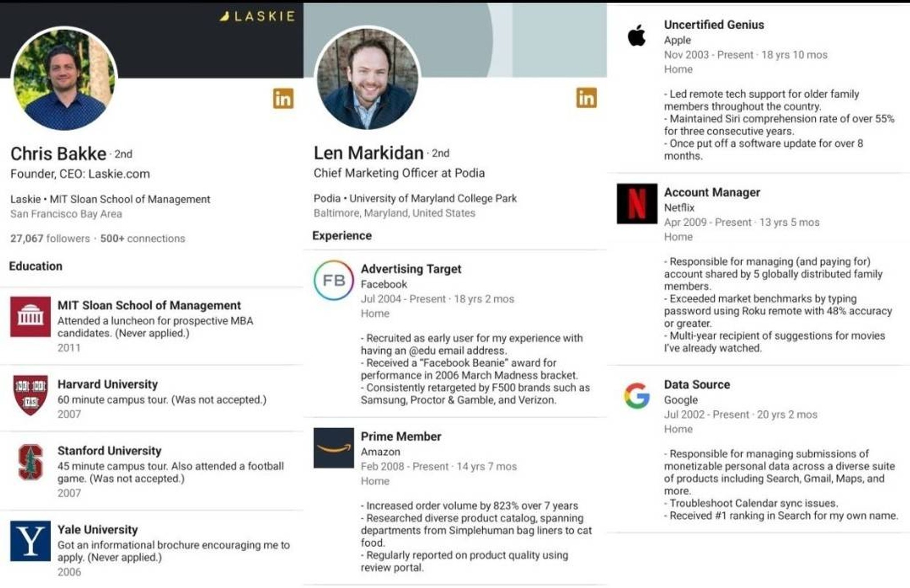Select the Prime Member position heading
910x588 pixels.
click(401, 437)
